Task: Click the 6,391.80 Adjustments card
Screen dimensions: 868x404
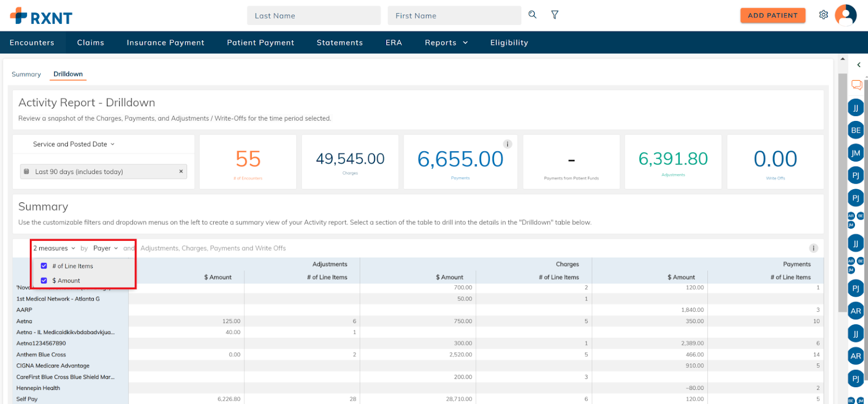Action: point(673,162)
